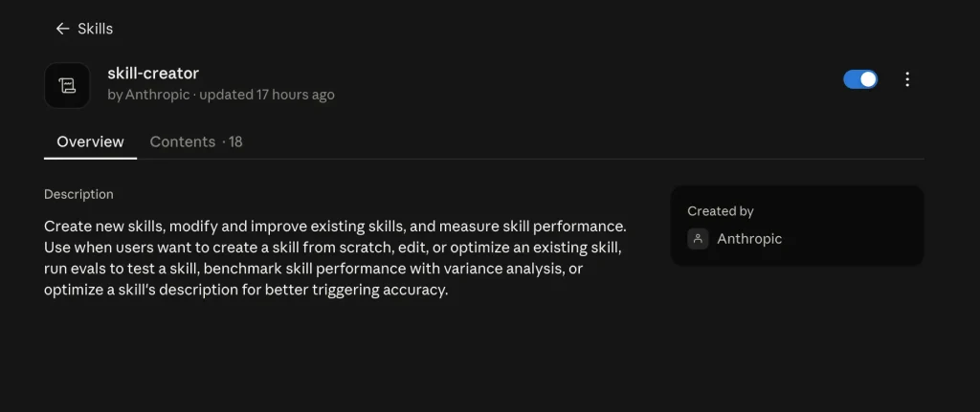Click the skill-creator scroll icon

(67, 85)
